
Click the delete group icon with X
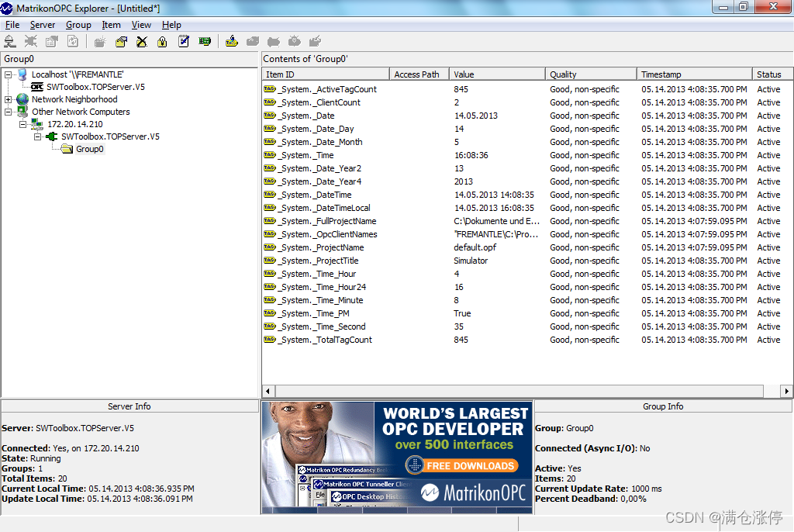pyautogui.click(x=142, y=42)
